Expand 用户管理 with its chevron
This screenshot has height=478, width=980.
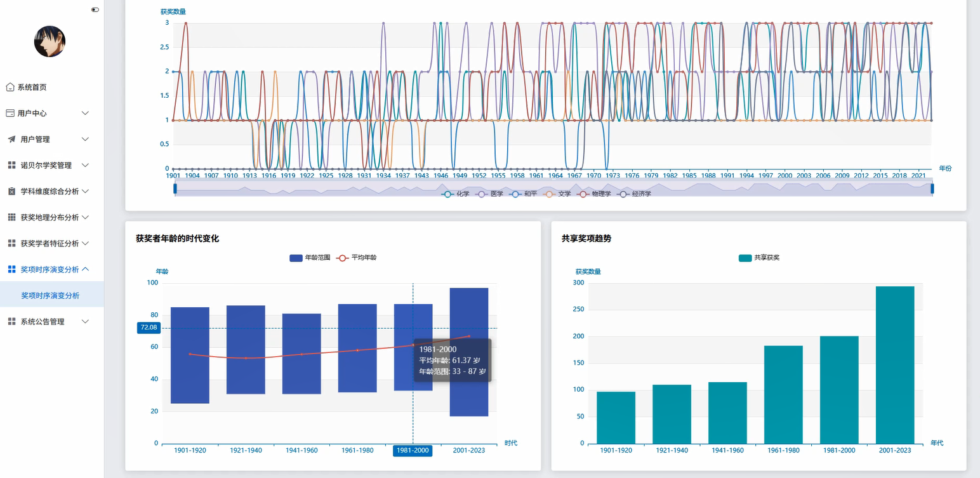pos(86,139)
